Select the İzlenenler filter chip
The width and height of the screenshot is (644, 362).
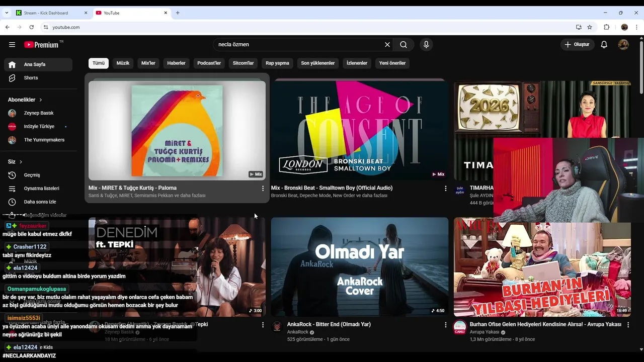(x=357, y=63)
